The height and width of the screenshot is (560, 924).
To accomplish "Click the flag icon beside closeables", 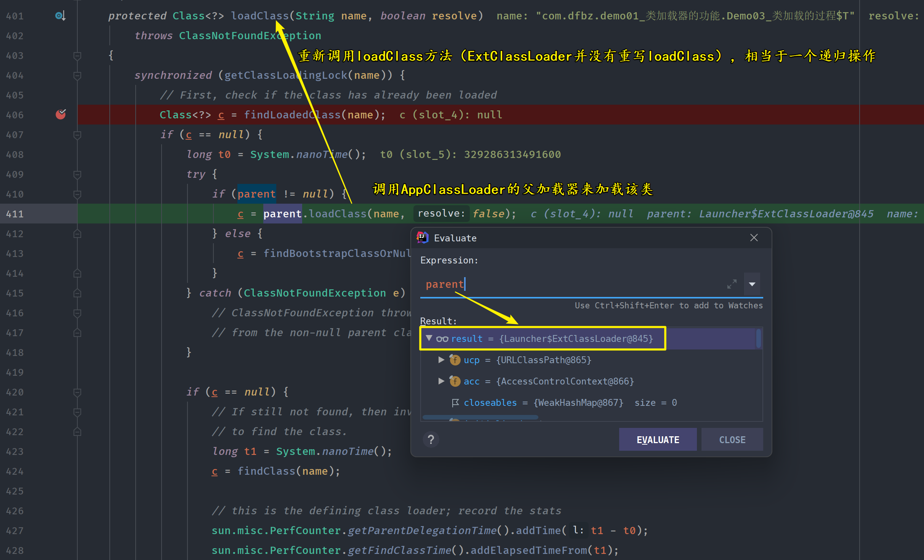I will [x=455, y=402].
